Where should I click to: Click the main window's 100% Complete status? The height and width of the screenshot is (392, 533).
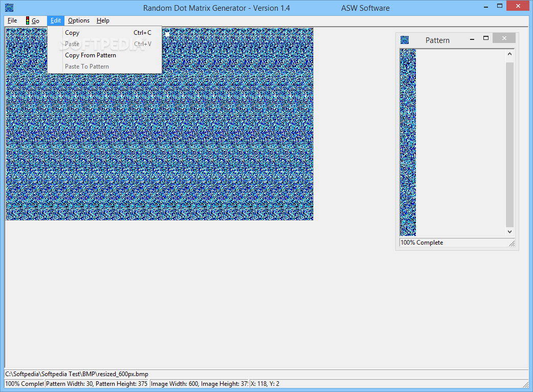pyautogui.click(x=24, y=384)
